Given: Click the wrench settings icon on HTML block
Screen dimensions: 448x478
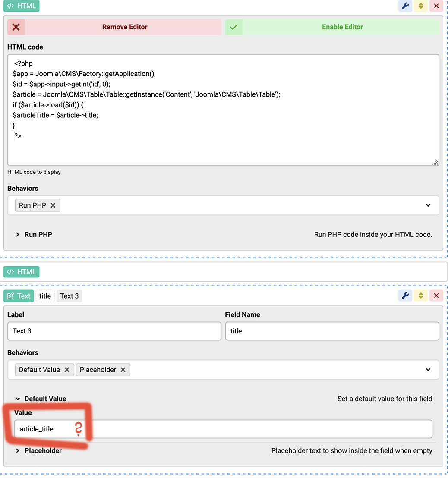Looking at the screenshot, I should pyautogui.click(x=405, y=6).
